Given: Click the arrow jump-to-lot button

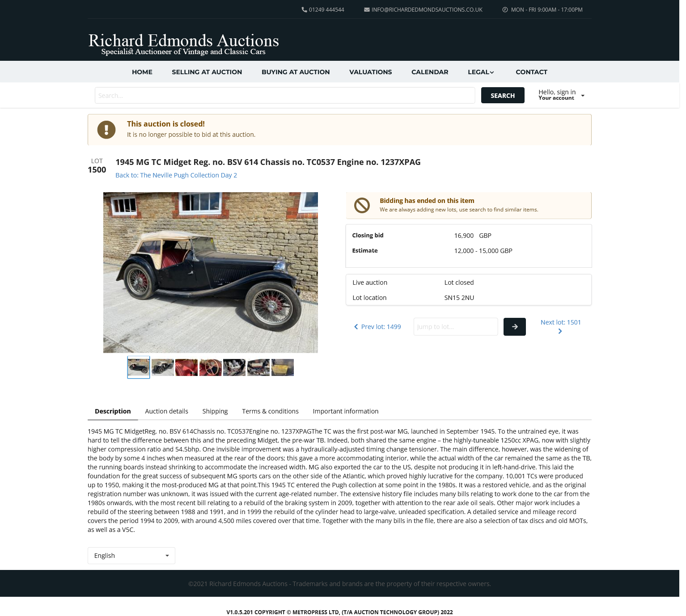Looking at the screenshot, I should tap(515, 327).
